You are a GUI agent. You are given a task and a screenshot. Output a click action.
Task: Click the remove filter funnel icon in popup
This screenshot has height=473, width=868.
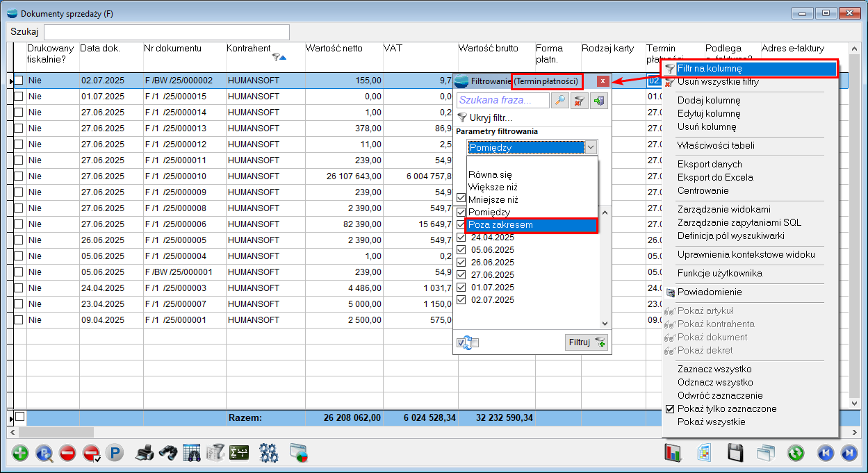tap(579, 101)
